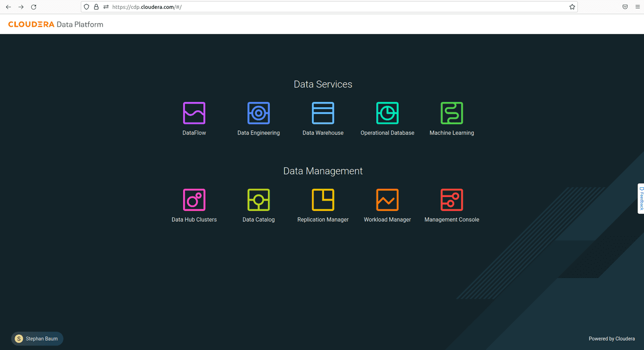
Task: Open the browser hamburger menu
Action: click(x=638, y=7)
